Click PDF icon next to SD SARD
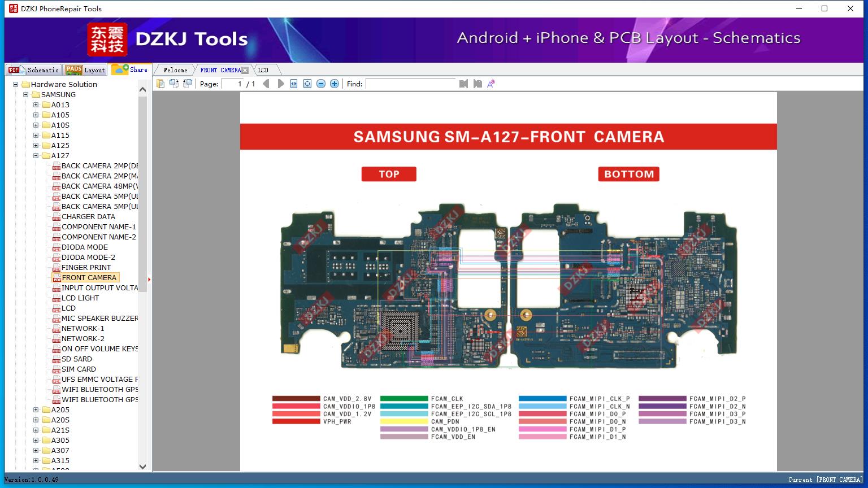 click(x=57, y=359)
